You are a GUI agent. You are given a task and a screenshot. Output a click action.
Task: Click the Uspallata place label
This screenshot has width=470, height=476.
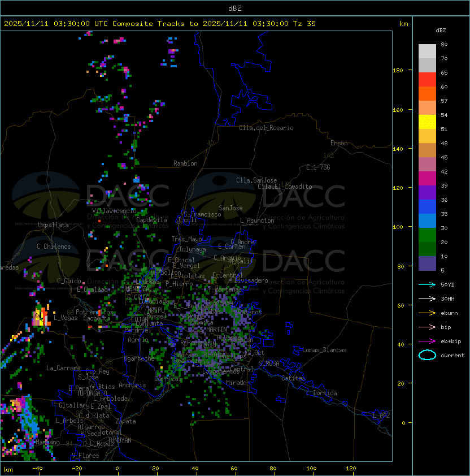[54, 225]
